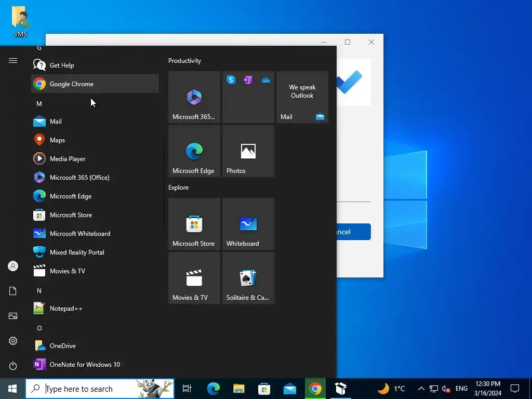
Task: Click the Explore group heading
Action: click(x=179, y=187)
